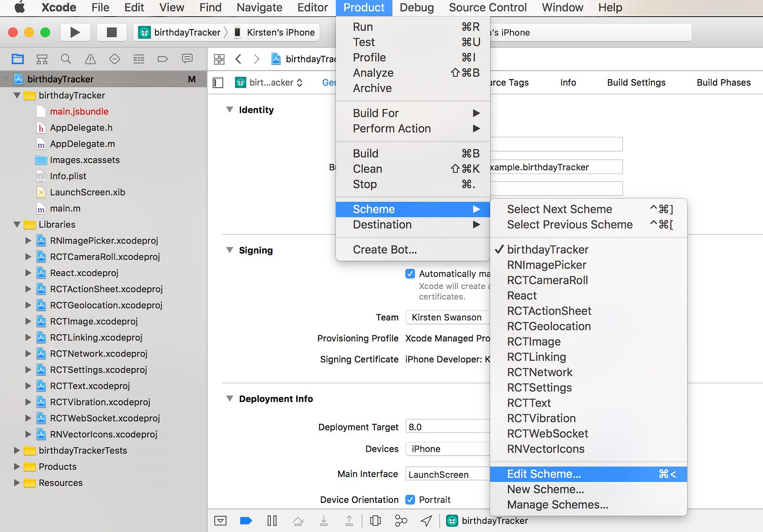Screen dimensions: 763x532
Task: Click the Devices field showing iPhone
Action: (x=448, y=449)
